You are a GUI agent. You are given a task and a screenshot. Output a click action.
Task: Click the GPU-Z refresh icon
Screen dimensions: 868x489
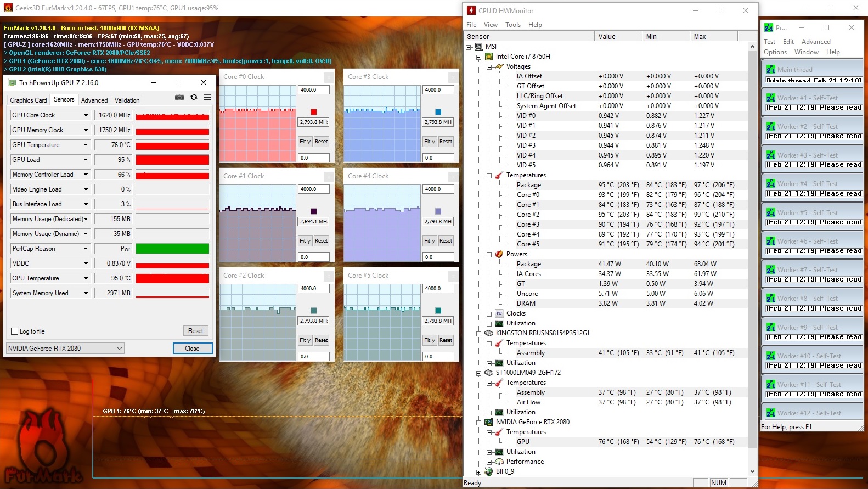point(194,97)
